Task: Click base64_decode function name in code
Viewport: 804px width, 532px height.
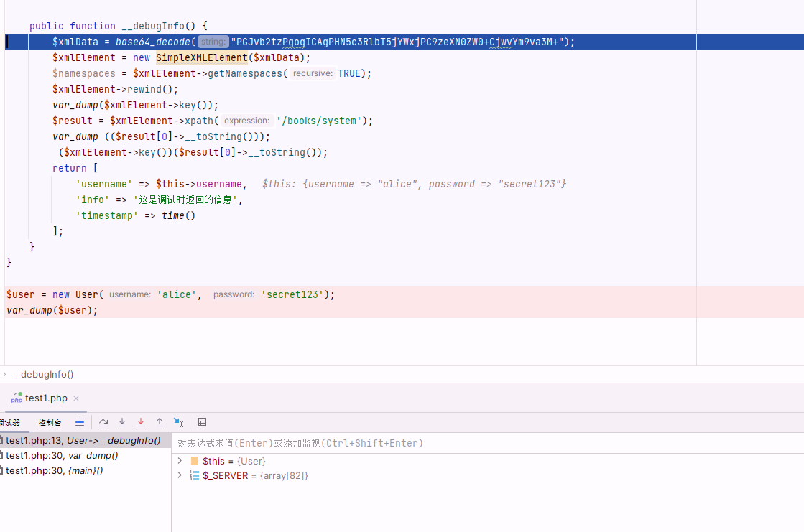Action: 153,42
